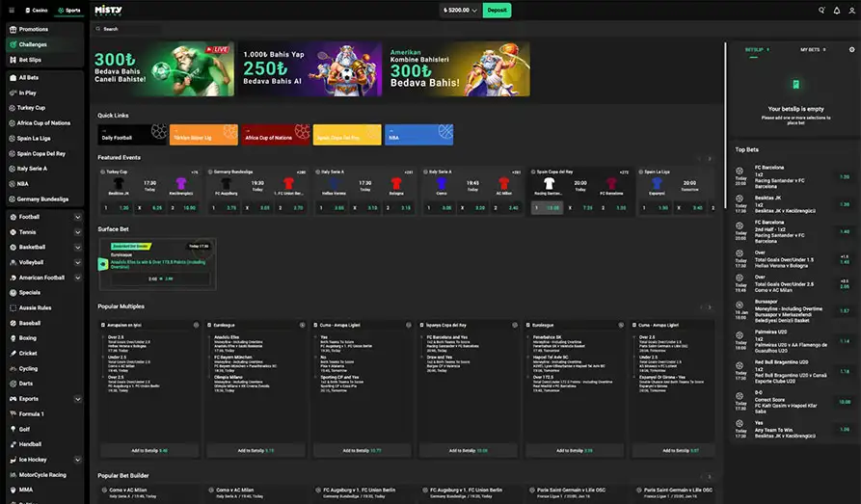Viewport: 861px width, 504px height.
Task: Open the 300₺ live free bet banner
Action: point(163,69)
